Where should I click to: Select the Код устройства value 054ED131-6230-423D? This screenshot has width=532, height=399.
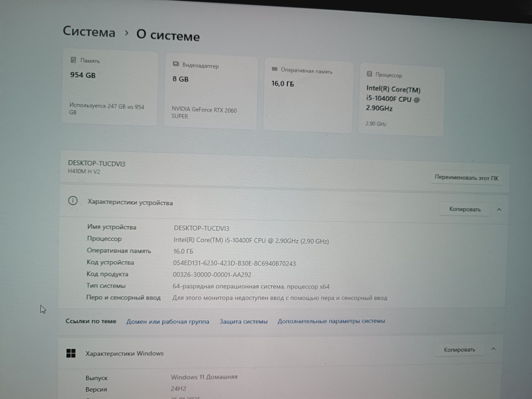[234, 263]
